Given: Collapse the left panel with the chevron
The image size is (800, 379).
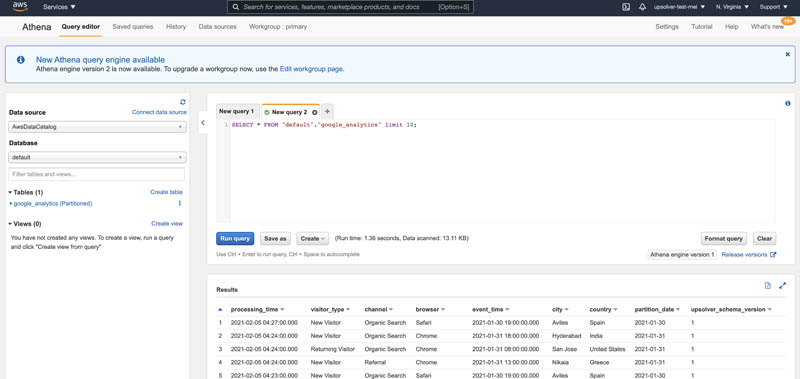Looking at the screenshot, I should 203,122.
